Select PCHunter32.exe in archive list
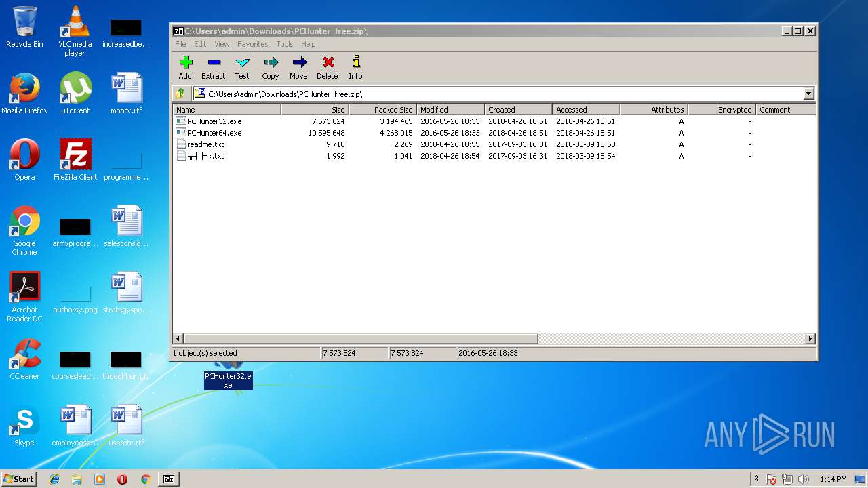Screen dimensions: 868x488 click(x=214, y=121)
